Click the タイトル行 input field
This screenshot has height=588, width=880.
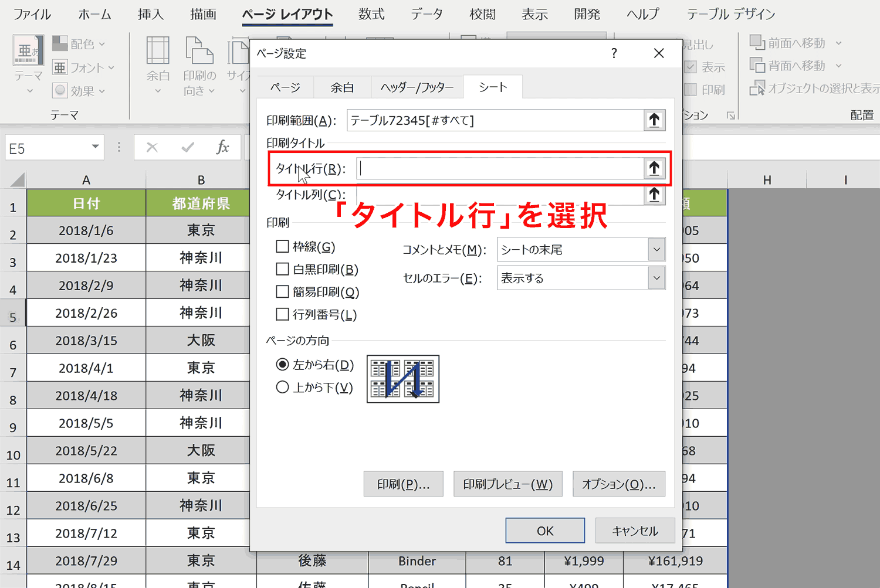pyautogui.click(x=500, y=168)
